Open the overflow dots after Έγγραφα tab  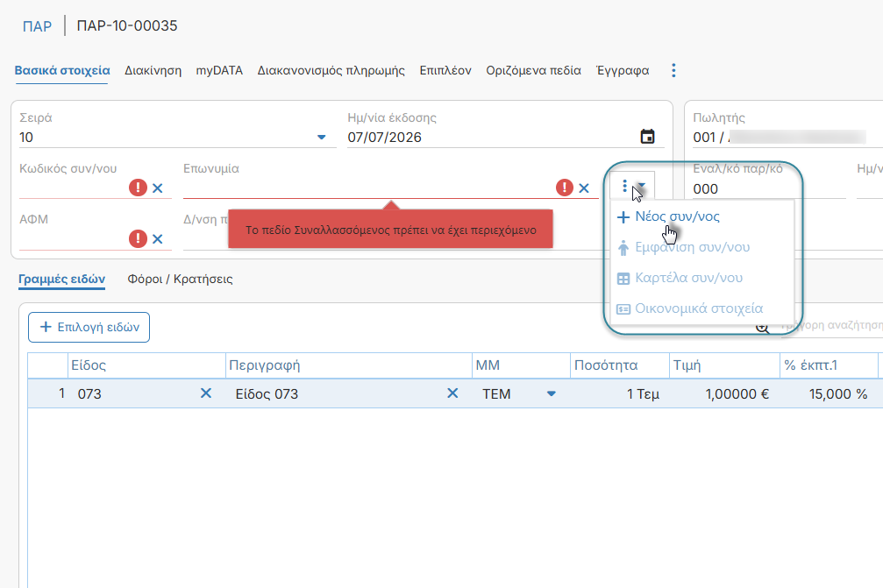(673, 71)
